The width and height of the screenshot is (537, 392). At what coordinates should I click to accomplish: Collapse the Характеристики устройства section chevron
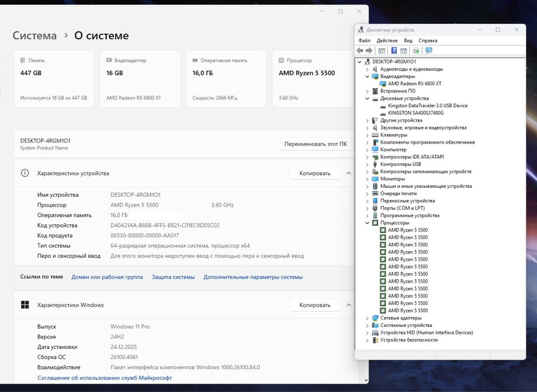point(349,173)
